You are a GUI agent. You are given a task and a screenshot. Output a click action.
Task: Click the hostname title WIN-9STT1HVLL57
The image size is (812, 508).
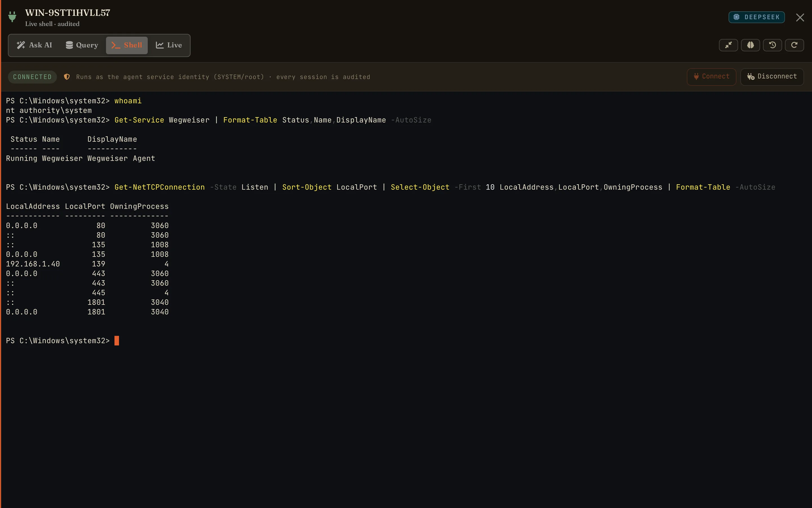coord(67,13)
